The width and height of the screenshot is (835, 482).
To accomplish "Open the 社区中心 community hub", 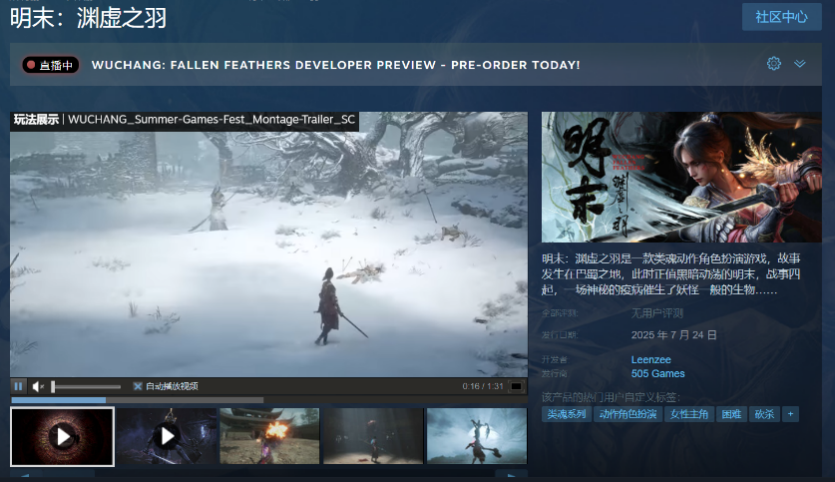I will 781,17.
